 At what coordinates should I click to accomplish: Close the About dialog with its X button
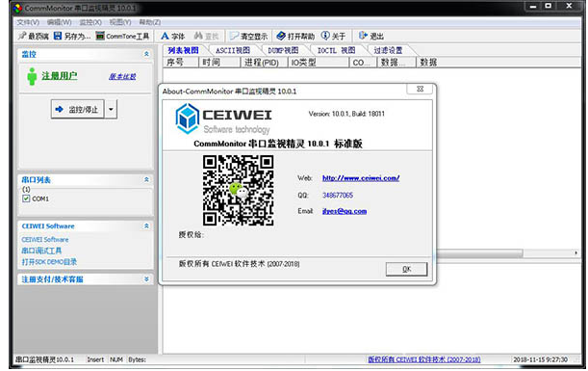tap(420, 89)
